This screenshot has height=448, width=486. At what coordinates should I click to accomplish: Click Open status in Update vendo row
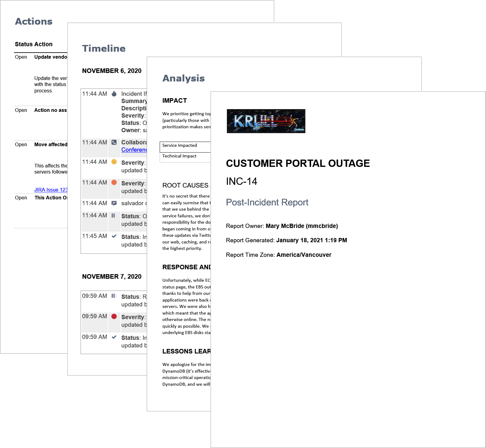[21, 57]
